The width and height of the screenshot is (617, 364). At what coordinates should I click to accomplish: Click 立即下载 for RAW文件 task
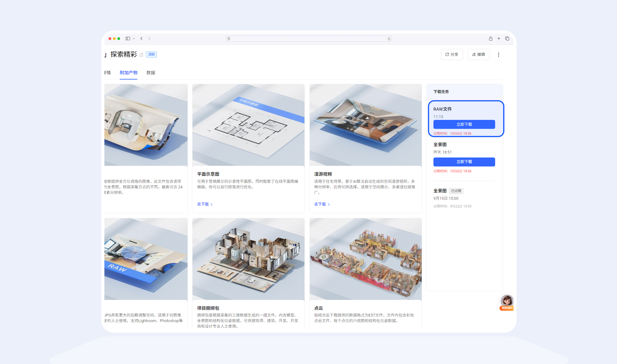point(464,124)
